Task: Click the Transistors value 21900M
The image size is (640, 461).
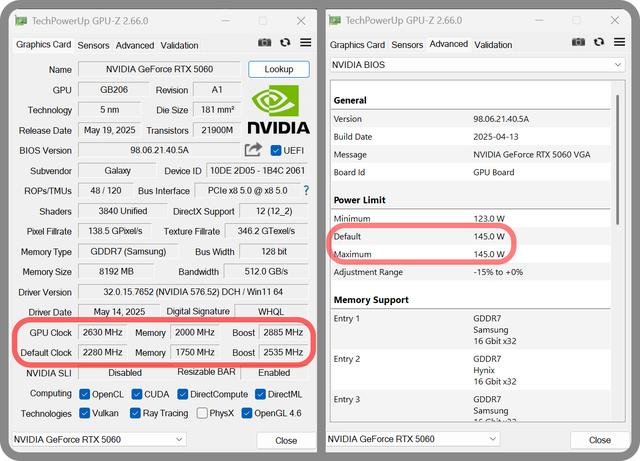Action: tap(217, 130)
